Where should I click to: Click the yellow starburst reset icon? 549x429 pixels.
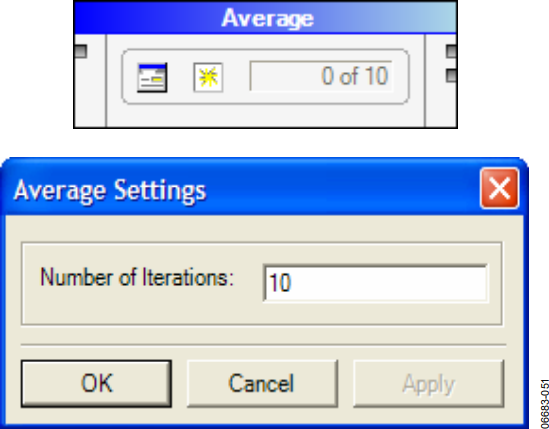tap(208, 77)
